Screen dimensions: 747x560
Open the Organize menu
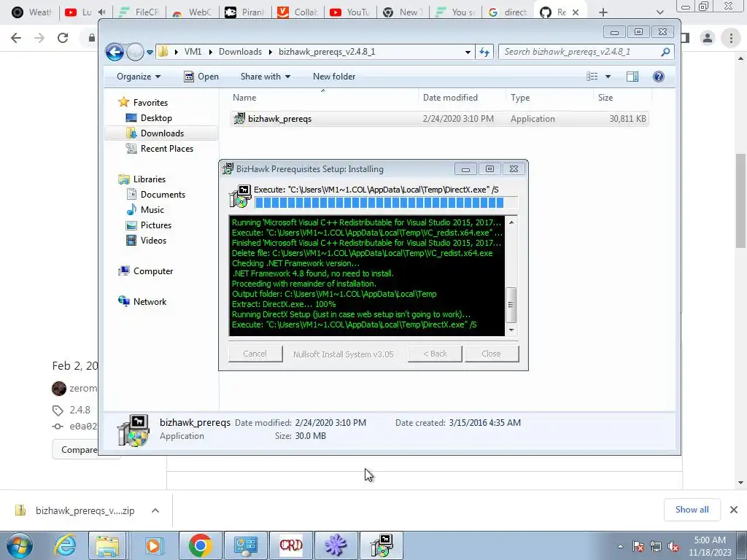click(x=139, y=77)
